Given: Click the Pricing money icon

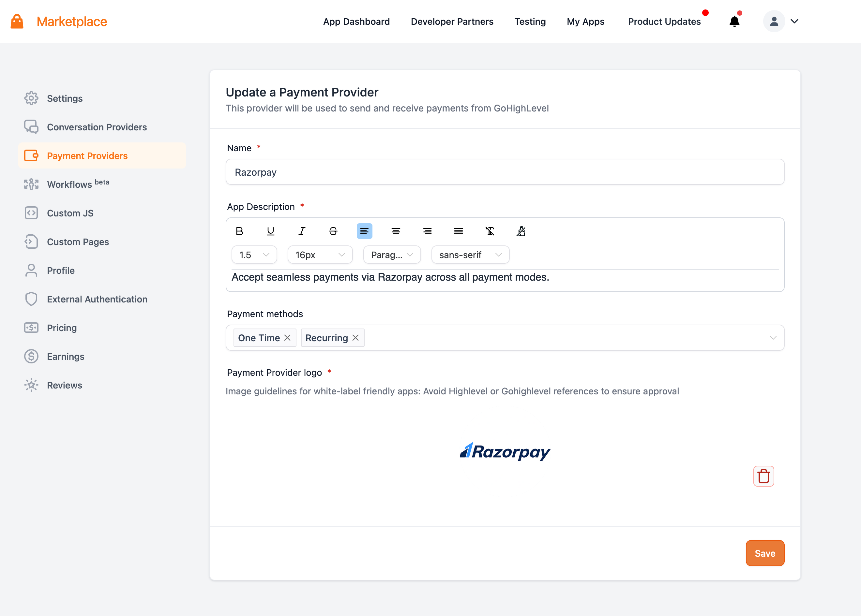Looking at the screenshot, I should coord(31,328).
